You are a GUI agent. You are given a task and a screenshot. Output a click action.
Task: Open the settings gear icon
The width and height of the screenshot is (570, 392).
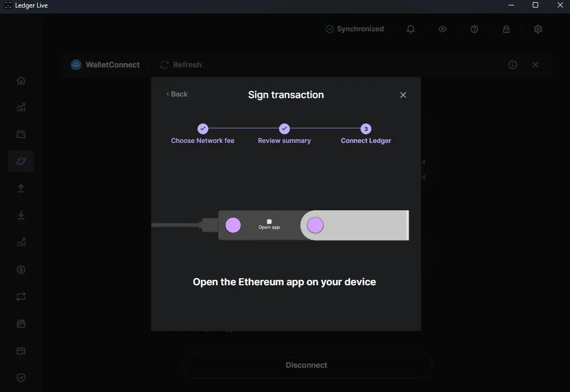(538, 29)
